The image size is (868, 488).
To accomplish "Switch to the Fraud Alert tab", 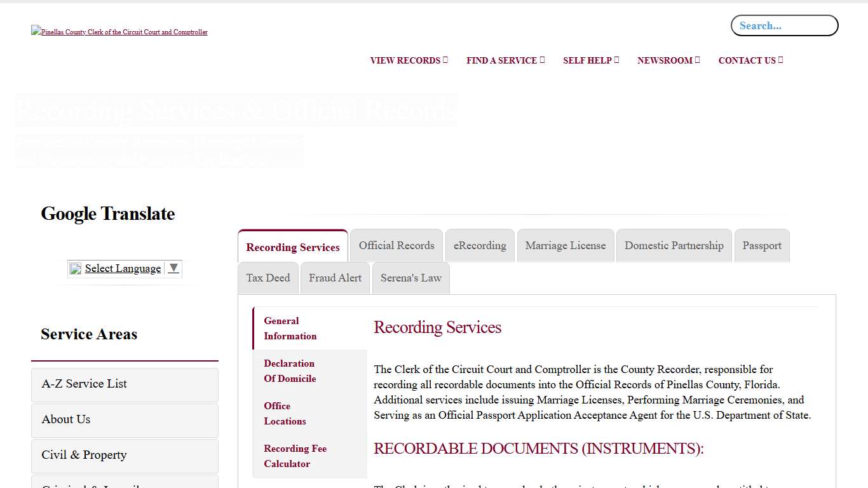I will [x=335, y=278].
